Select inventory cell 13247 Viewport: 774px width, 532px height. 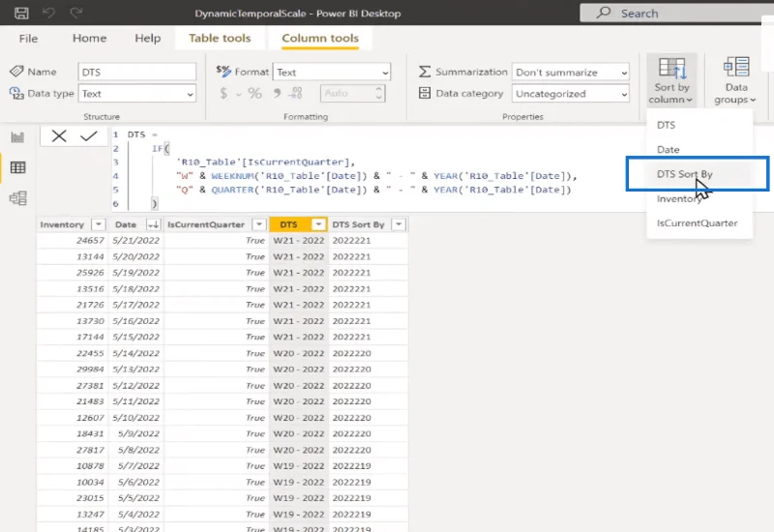(72, 515)
